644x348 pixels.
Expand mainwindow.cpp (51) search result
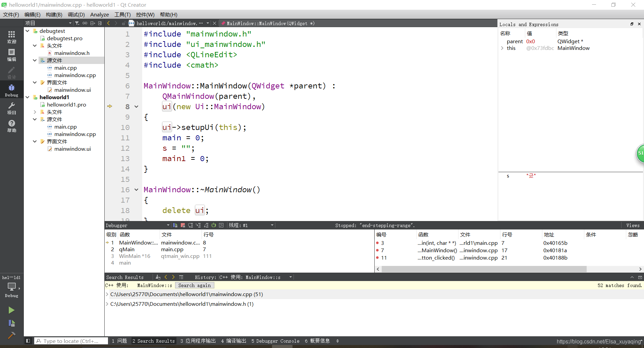click(x=107, y=294)
